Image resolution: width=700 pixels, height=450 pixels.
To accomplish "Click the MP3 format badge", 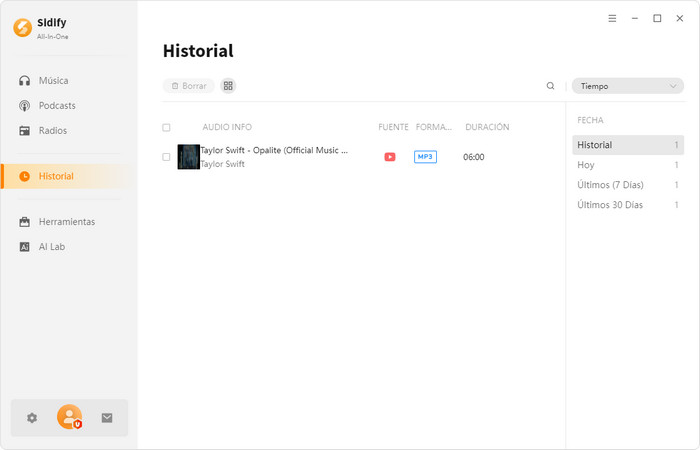I will 425,157.
